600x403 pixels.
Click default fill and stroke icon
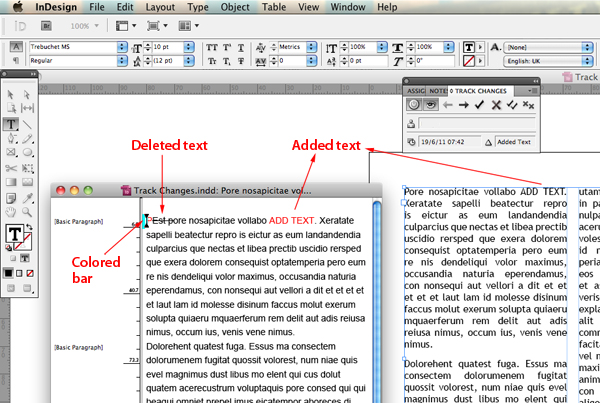coord(8,248)
